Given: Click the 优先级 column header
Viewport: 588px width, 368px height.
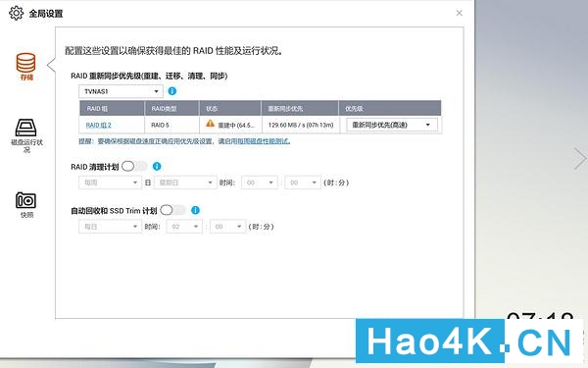Looking at the screenshot, I should point(390,108).
